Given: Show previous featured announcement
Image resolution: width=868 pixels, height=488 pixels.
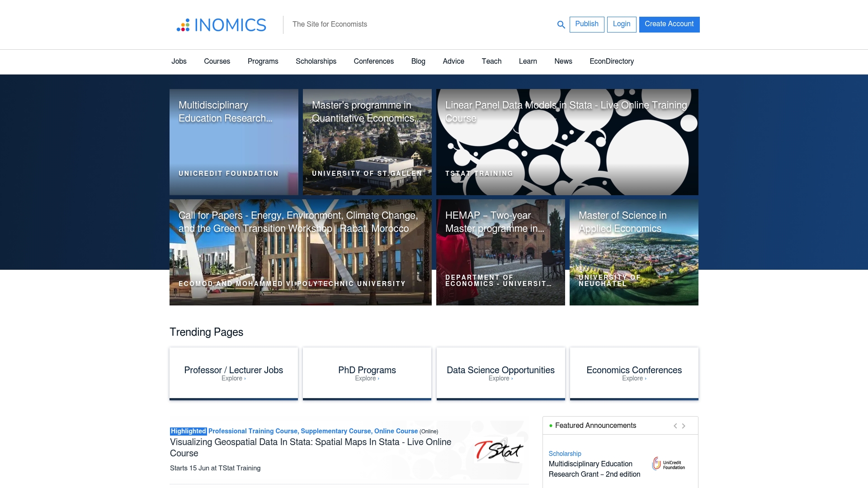Looking at the screenshot, I should coord(675,425).
